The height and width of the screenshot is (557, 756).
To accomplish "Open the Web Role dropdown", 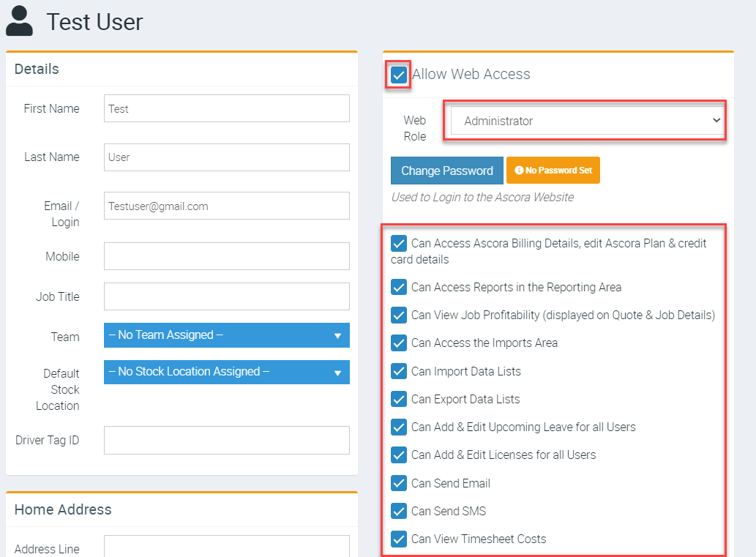I will click(x=586, y=121).
